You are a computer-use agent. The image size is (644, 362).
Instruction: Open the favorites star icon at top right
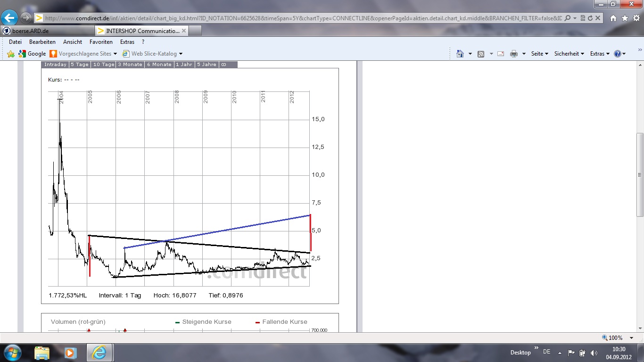click(x=625, y=18)
